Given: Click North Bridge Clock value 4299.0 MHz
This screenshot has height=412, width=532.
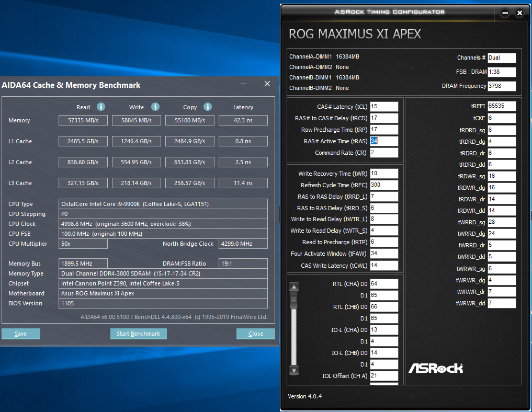Looking at the screenshot, I should [243, 244].
